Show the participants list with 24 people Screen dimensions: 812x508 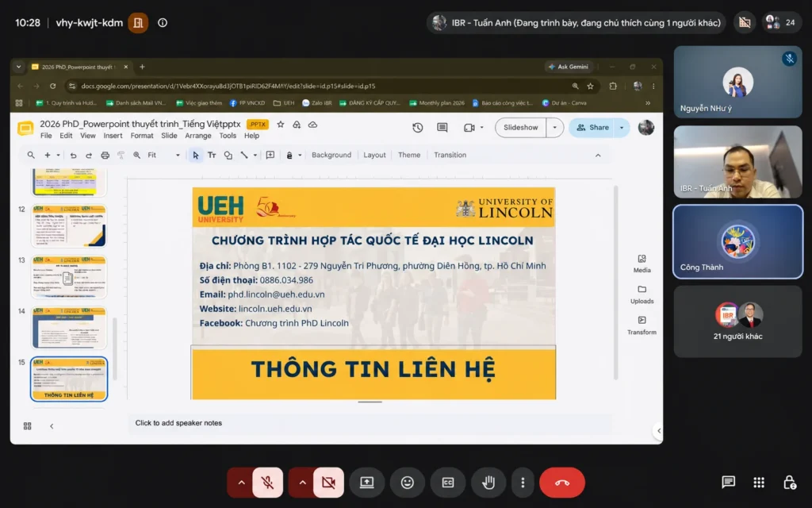pos(781,22)
